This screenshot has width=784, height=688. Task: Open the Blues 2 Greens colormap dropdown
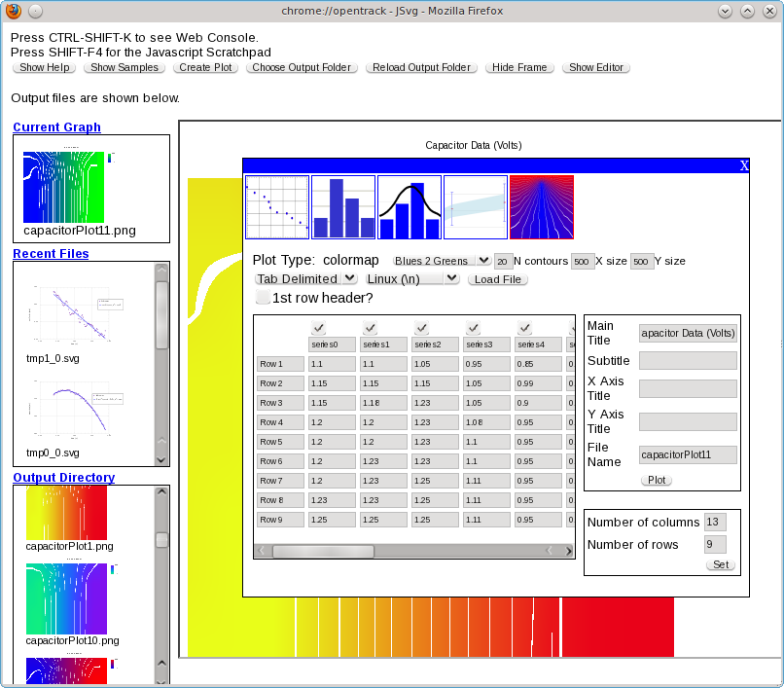click(441, 261)
